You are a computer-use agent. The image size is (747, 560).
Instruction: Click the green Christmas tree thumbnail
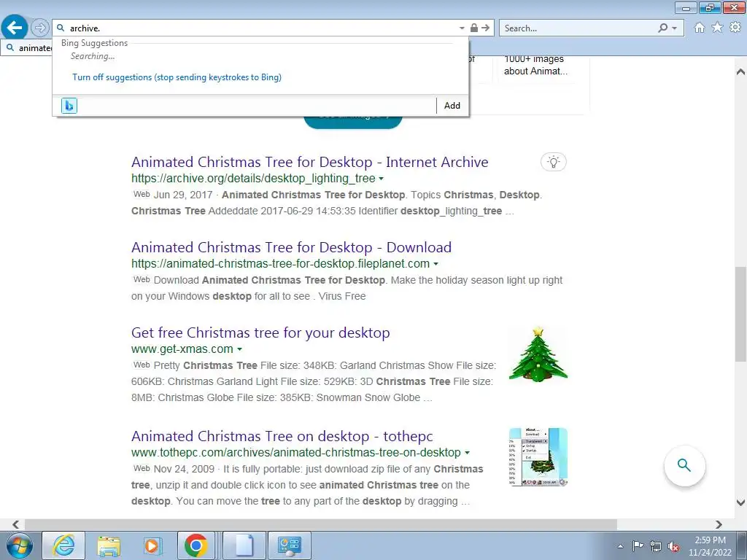[x=538, y=355]
